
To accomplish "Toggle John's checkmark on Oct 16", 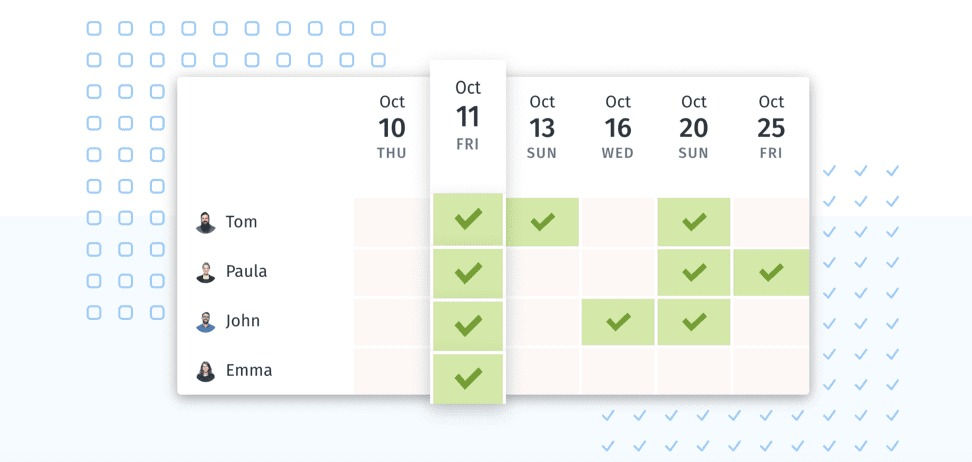I will (x=618, y=322).
